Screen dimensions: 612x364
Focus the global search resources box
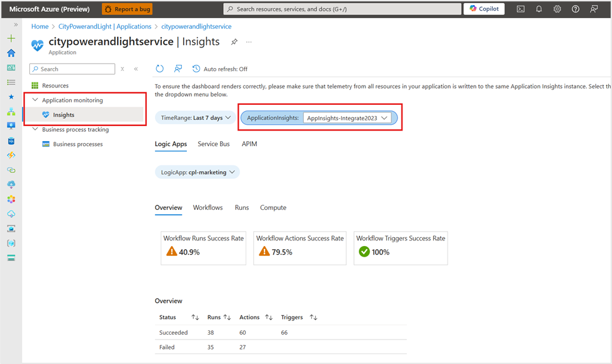point(343,9)
